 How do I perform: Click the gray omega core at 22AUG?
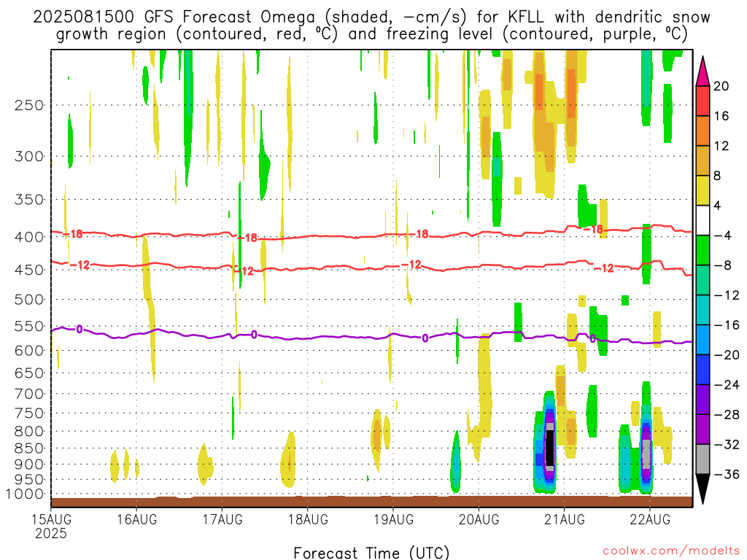[646, 454]
